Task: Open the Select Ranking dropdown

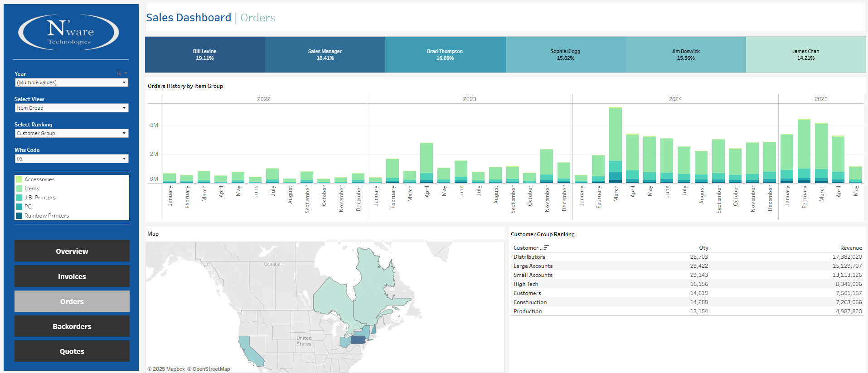Action: 72,133
